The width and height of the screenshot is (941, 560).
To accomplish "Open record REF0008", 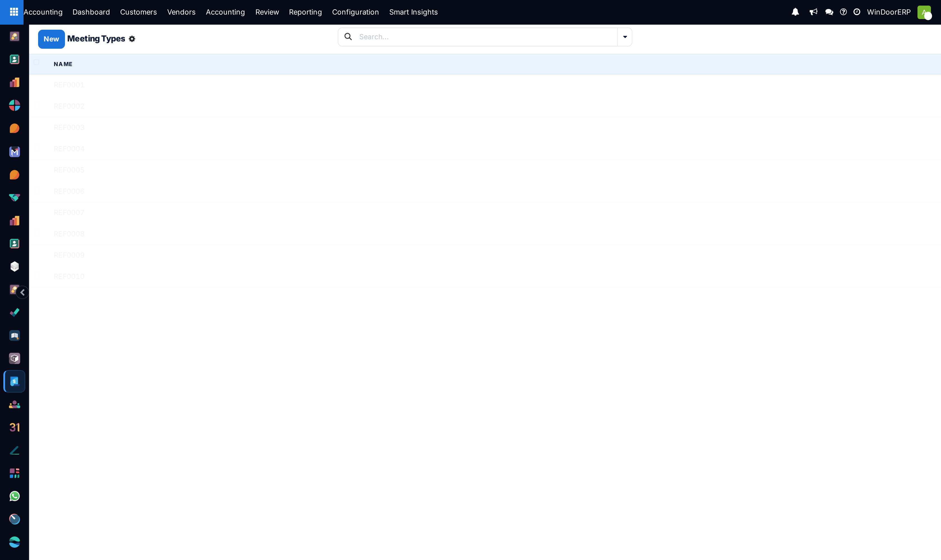I will 485,234.
